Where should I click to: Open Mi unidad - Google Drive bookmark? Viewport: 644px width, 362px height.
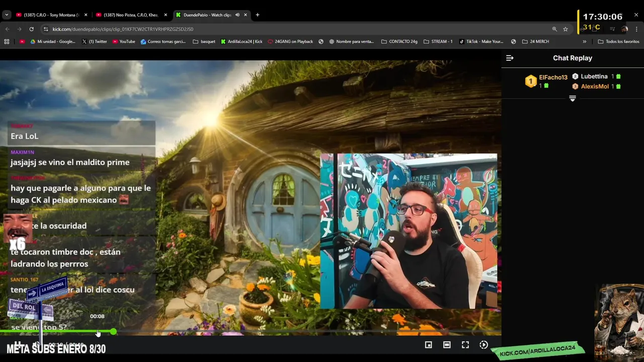point(53,42)
